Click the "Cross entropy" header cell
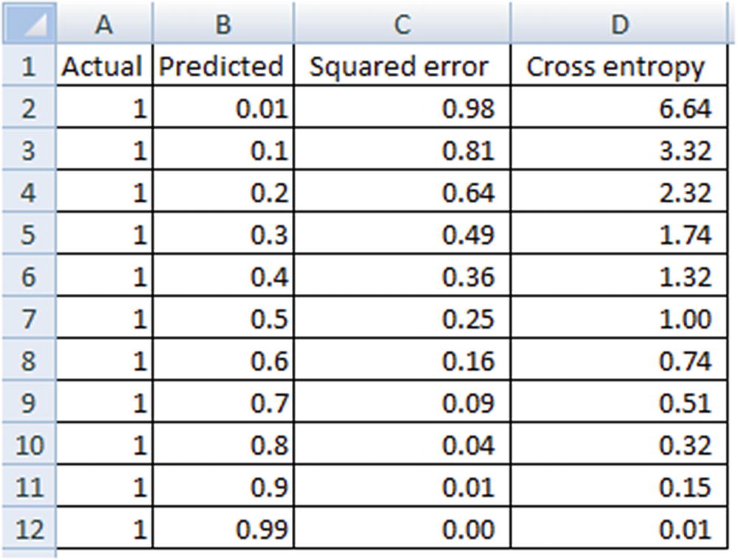737x560 pixels. tap(616, 67)
